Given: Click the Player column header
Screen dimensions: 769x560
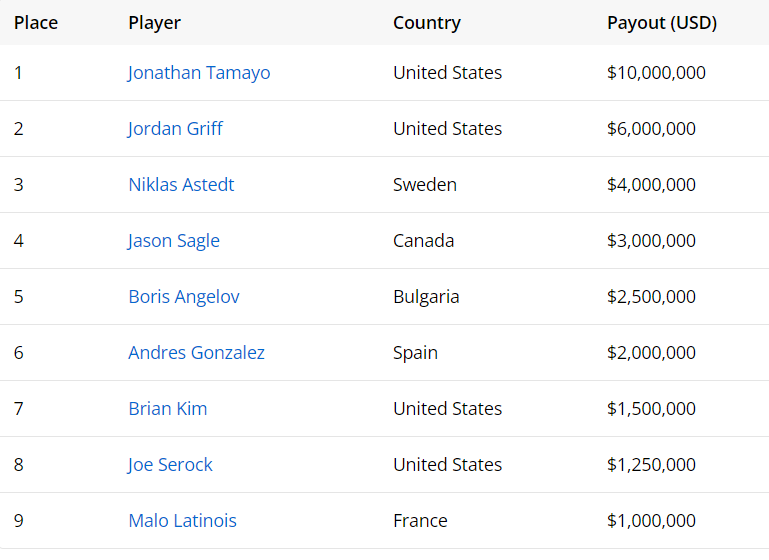Looking at the screenshot, I should click(154, 23).
